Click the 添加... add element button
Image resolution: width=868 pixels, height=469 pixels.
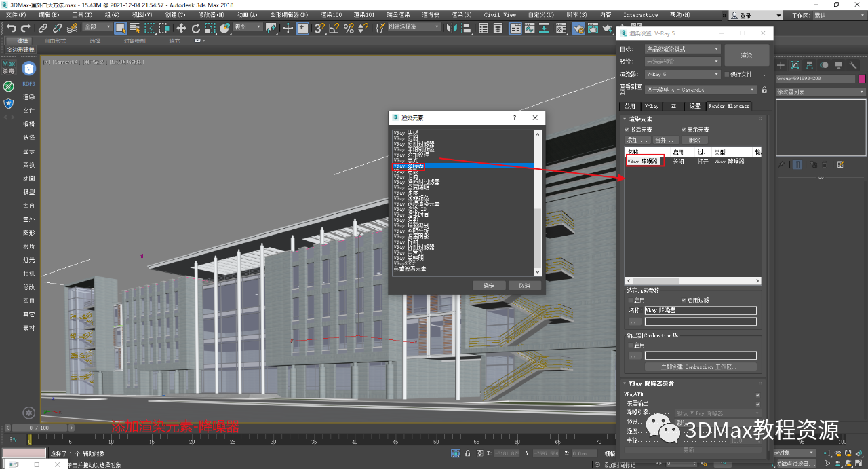click(x=637, y=139)
